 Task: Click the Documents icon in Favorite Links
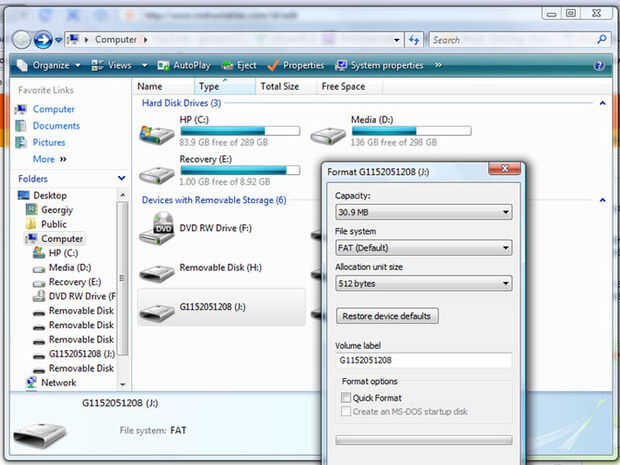21,126
